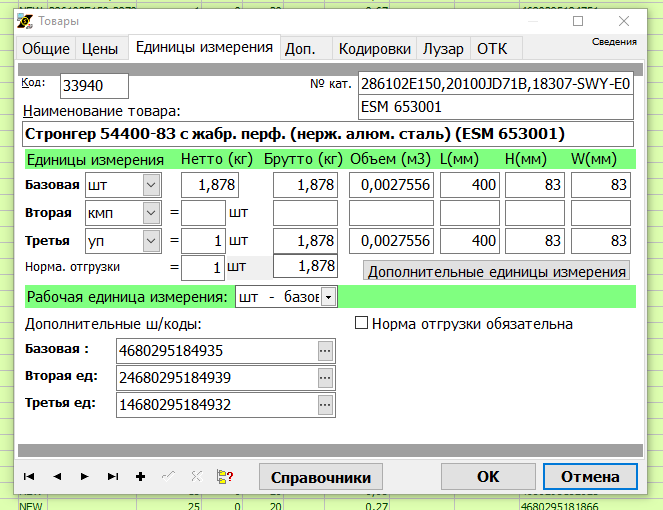Screen dimensions: 663x510
Task: Click Базовая L(мм) field 400
Action: click(470, 185)
